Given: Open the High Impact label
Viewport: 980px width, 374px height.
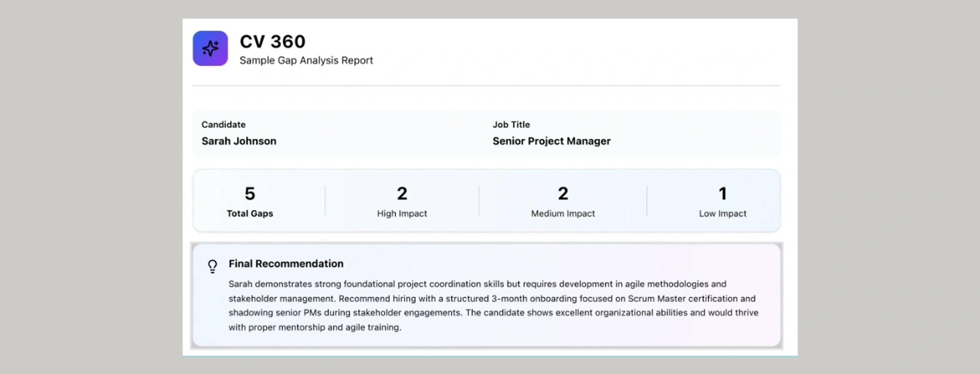Looking at the screenshot, I should [402, 214].
